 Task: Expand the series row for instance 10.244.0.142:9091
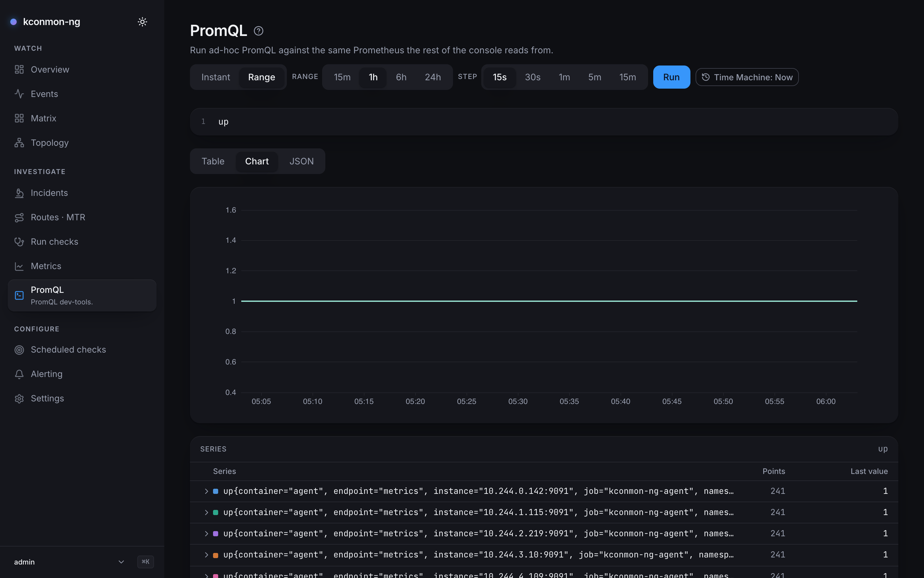(x=206, y=491)
